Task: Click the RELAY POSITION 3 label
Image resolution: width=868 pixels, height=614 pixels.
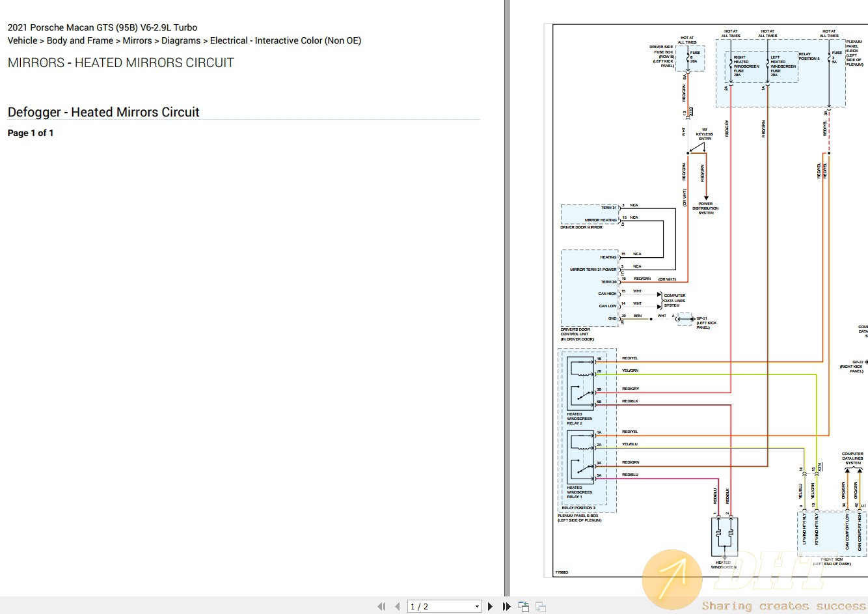Action: 578,508
